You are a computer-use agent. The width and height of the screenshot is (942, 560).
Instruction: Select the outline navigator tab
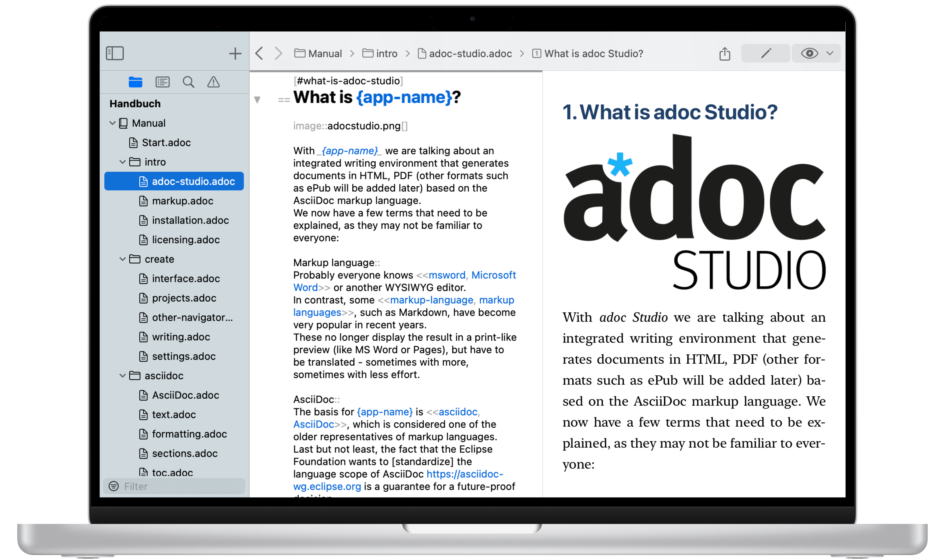pos(162,82)
